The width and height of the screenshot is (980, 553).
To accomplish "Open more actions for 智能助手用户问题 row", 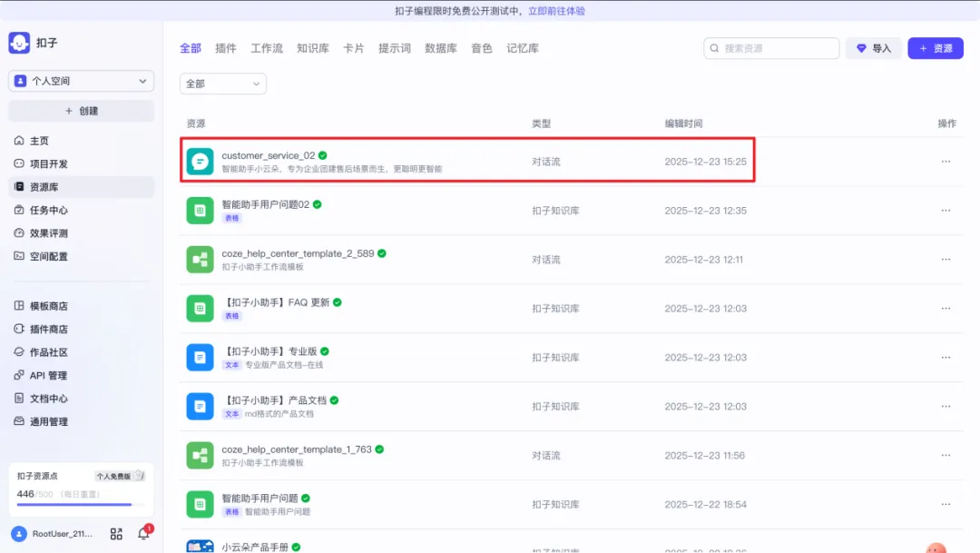I will tap(946, 504).
